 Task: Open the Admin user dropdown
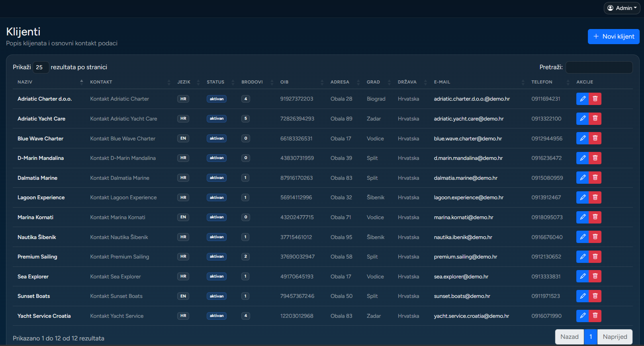[622, 8]
